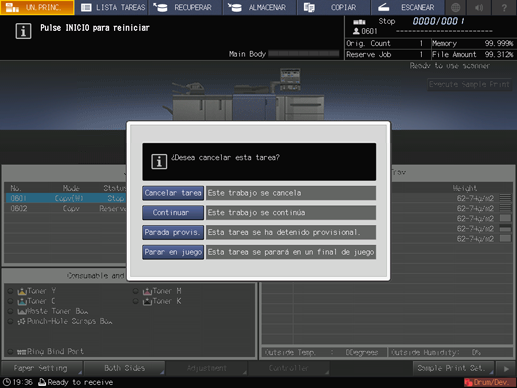Open Paper Setting
The width and height of the screenshot is (517, 388).
pos(41,368)
